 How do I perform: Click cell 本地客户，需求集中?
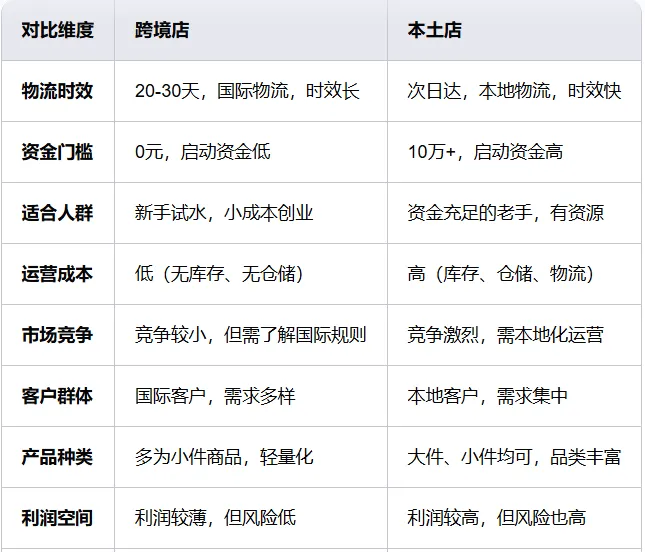click(x=514, y=396)
